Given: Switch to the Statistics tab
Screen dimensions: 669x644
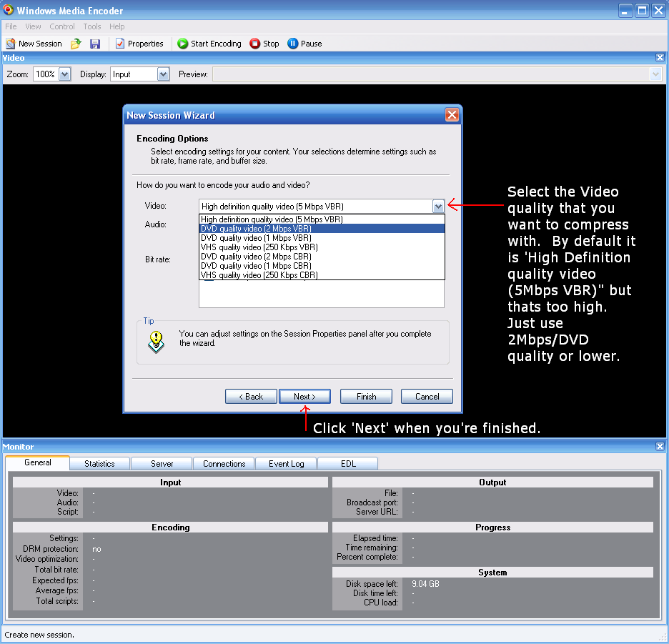Looking at the screenshot, I should (x=99, y=464).
